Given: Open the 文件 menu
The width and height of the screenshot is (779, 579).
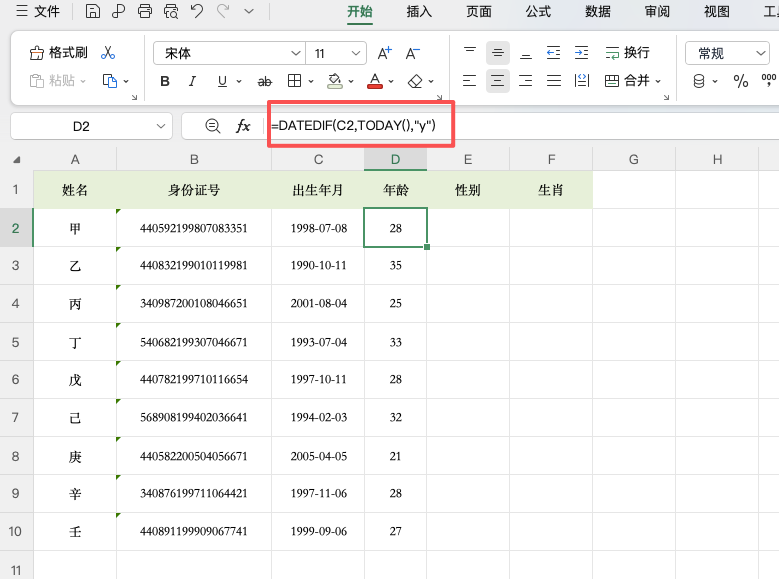Looking at the screenshot, I should [38, 11].
